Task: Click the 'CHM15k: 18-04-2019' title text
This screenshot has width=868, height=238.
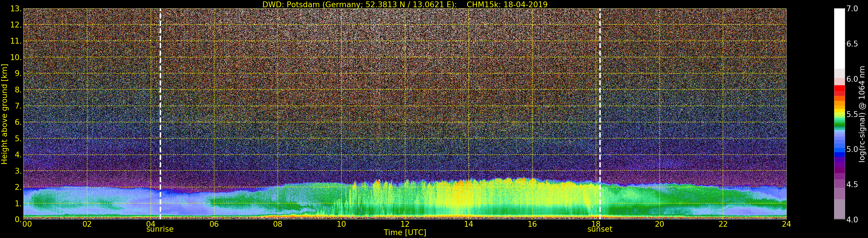Action: pos(507,4)
